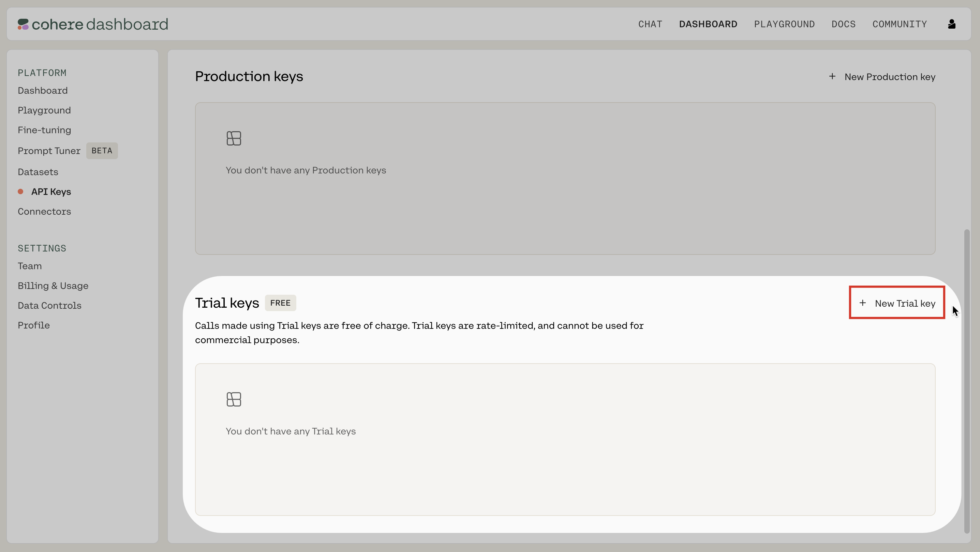The image size is (980, 552).
Task: Open the CHAT nav item
Action: 650,24
